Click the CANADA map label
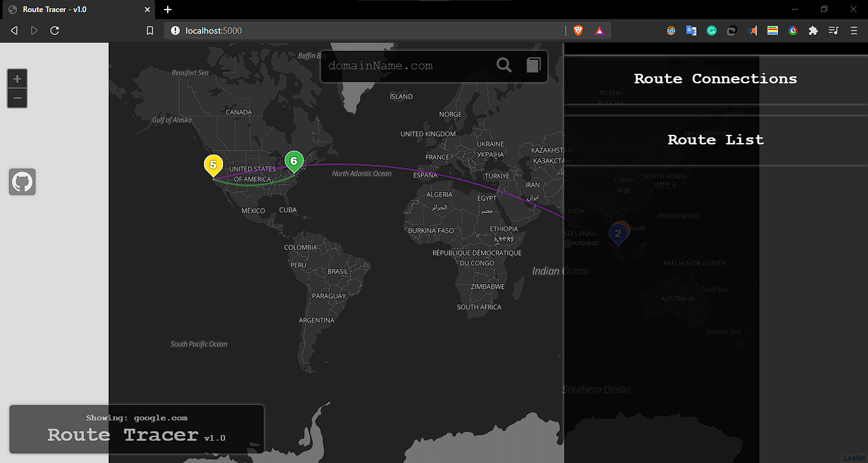Image resolution: width=868 pixels, height=463 pixels. (239, 113)
